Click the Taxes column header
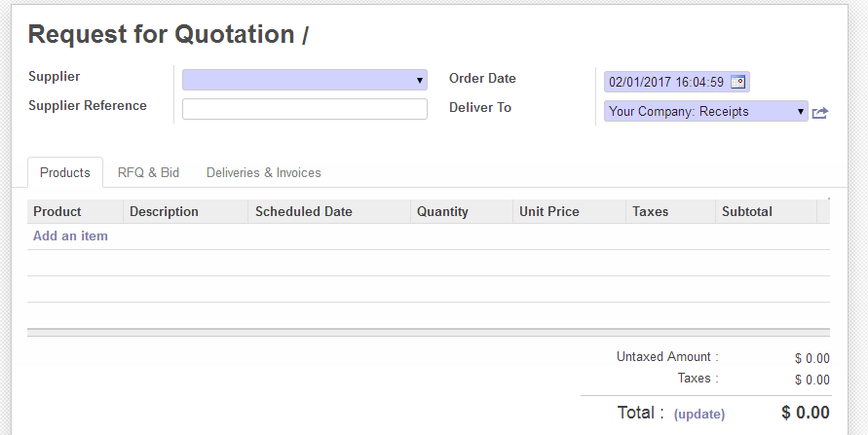868x435 pixels. [x=650, y=211]
